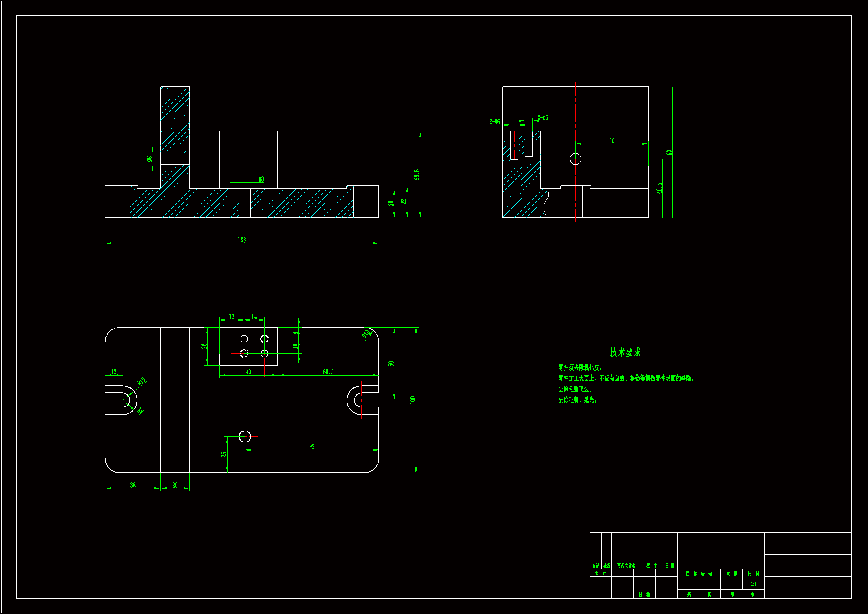
Task: Click the 100 overall width dimension text
Action: point(412,400)
